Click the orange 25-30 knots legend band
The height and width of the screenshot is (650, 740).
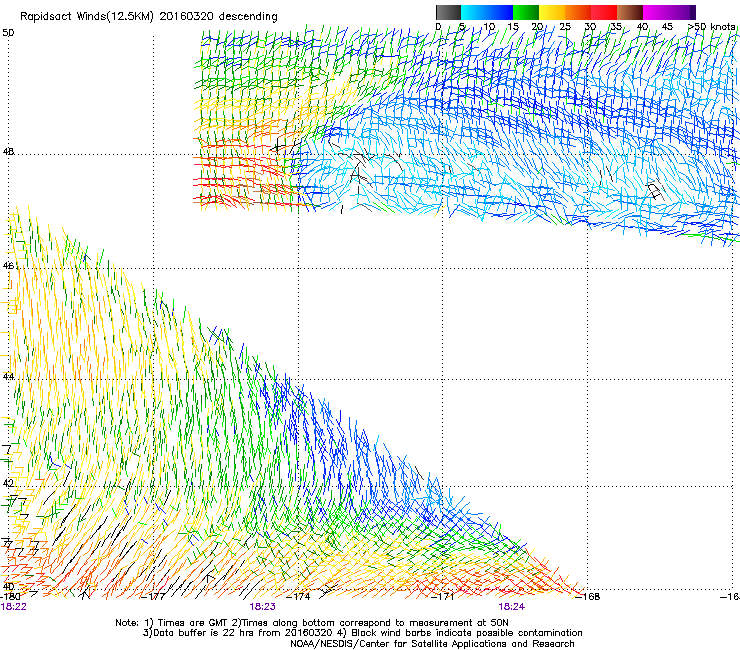point(578,12)
